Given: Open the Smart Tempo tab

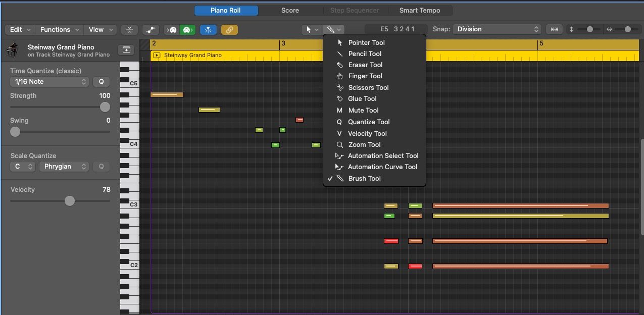Looking at the screenshot, I should (x=420, y=10).
